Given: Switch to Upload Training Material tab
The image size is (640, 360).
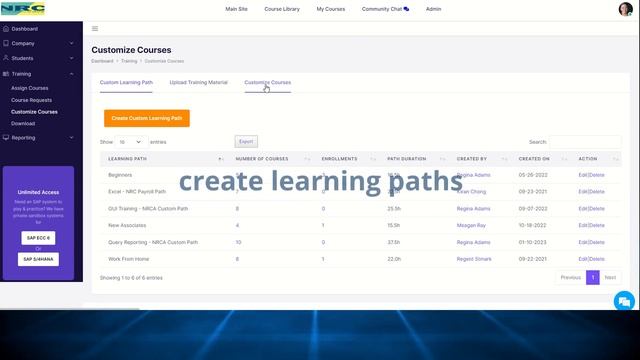Looking at the screenshot, I should [198, 82].
